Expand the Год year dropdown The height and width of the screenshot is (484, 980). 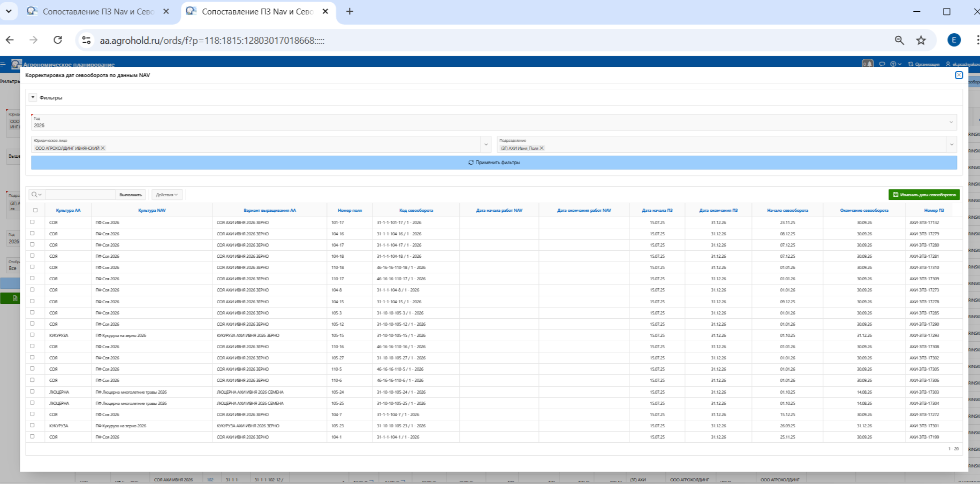951,122
